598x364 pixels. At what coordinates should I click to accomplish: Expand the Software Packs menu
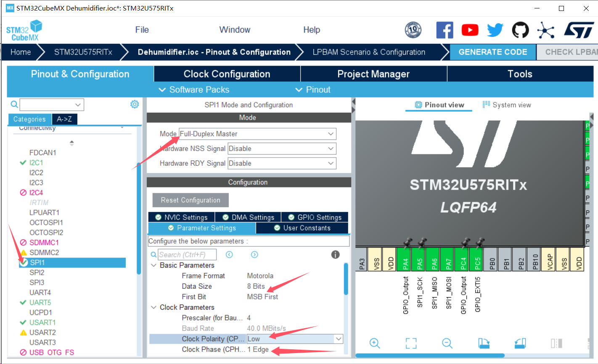194,90
